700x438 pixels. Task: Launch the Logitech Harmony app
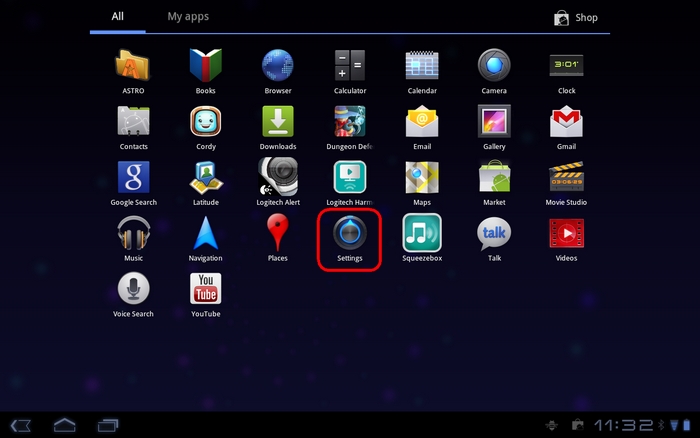350,183
